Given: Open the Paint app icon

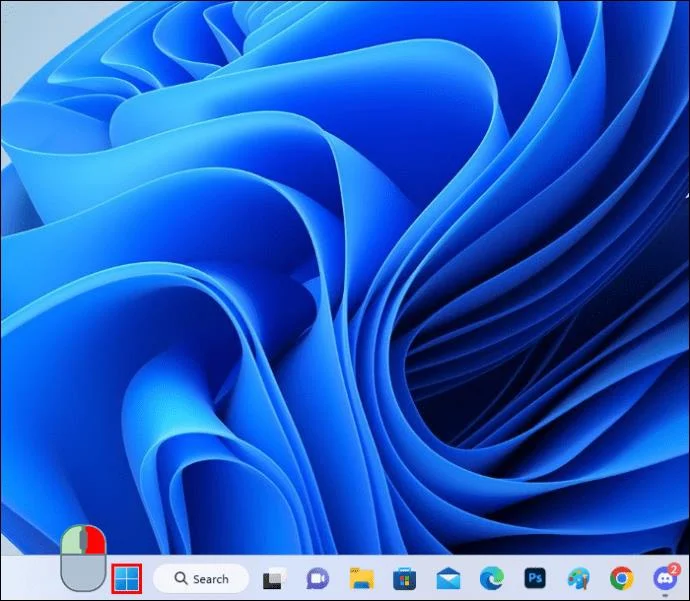Looking at the screenshot, I should (578, 579).
